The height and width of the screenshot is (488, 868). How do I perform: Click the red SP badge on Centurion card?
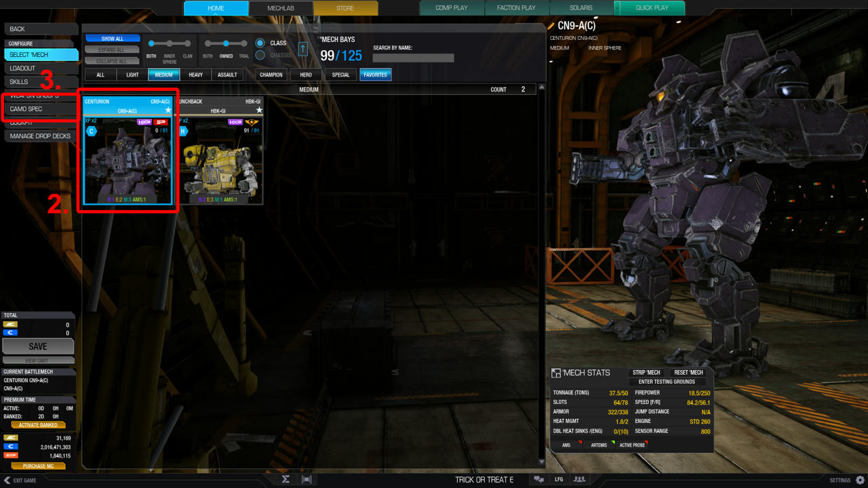pyautogui.click(x=161, y=122)
